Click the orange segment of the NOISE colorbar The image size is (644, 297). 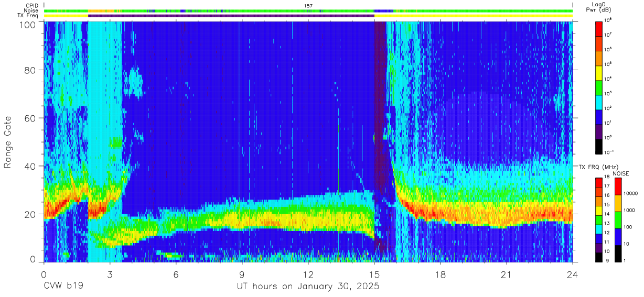click(618, 202)
